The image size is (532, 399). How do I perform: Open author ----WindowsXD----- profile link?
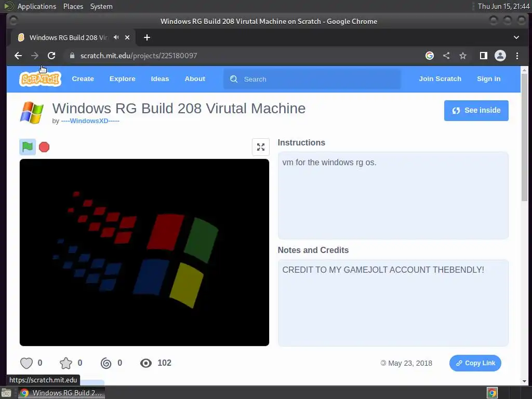pos(90,121)
